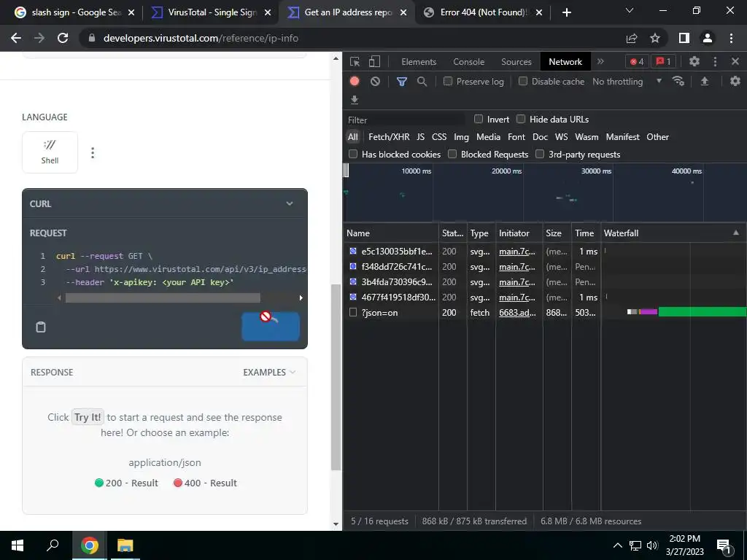Open Network panel settings gear

[x=735, y=81]
